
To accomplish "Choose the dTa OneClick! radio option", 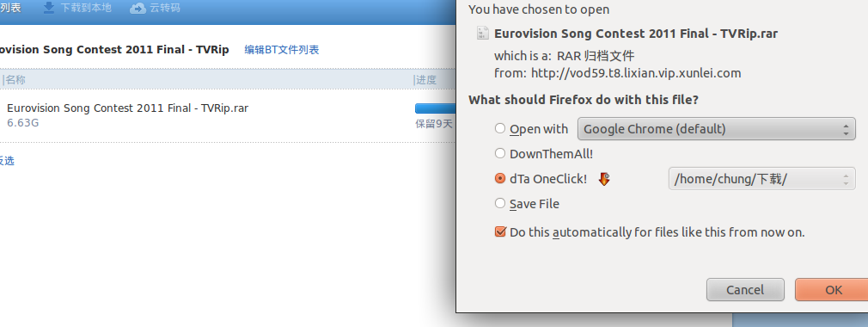I will [500, 178].
